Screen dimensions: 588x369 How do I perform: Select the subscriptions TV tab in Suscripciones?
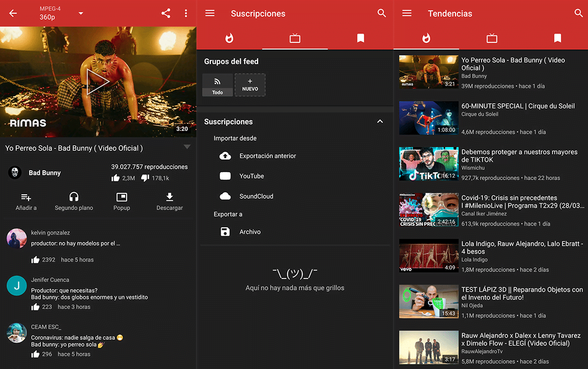[x=295, y=38]
